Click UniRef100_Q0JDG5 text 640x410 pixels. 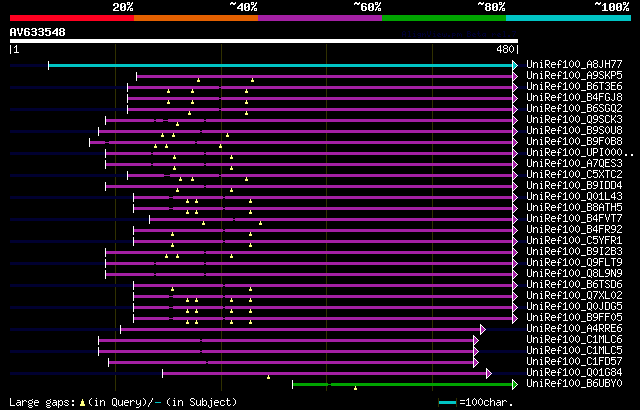click(x=574, y=307)
